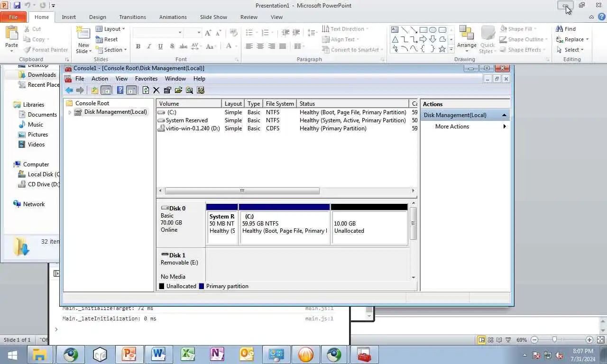Select the right arrow shape in gallery

[423, 39]
